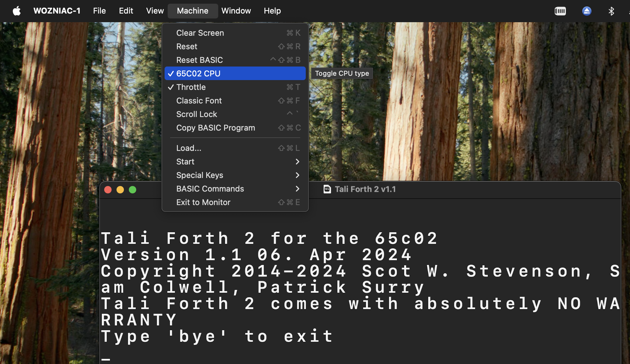
Task: Click the document icon in window title
Action: coord(327,189)
